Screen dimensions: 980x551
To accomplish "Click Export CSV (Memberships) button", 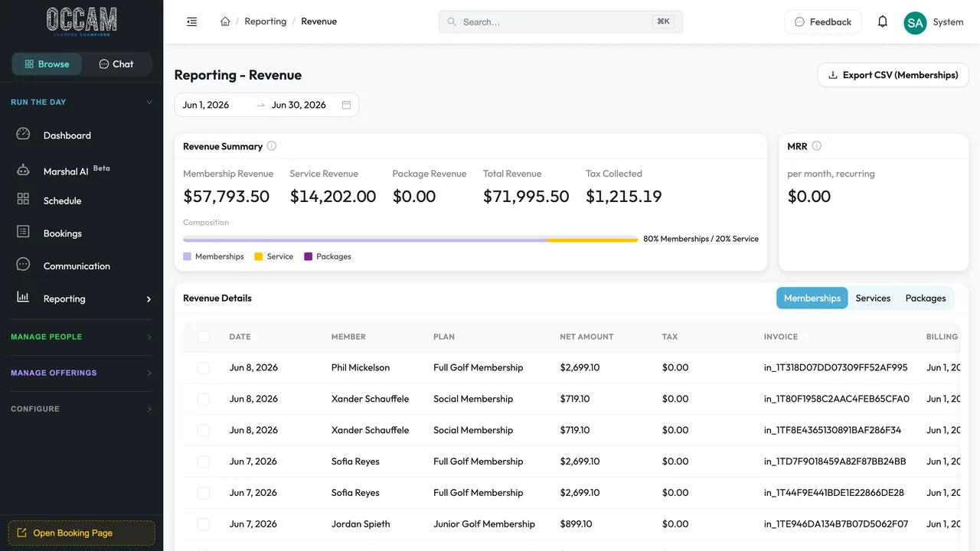I will pyautogui.click(x=893, y=75).
